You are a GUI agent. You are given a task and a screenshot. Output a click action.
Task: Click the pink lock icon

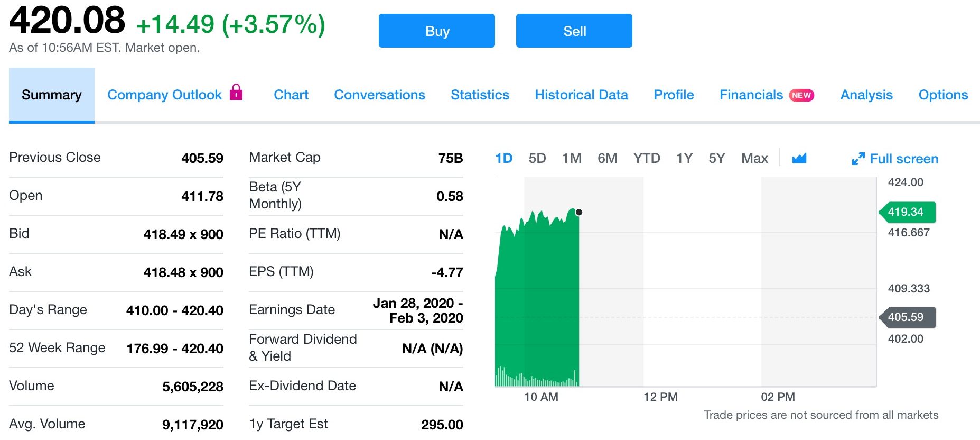tap(236, 93)
